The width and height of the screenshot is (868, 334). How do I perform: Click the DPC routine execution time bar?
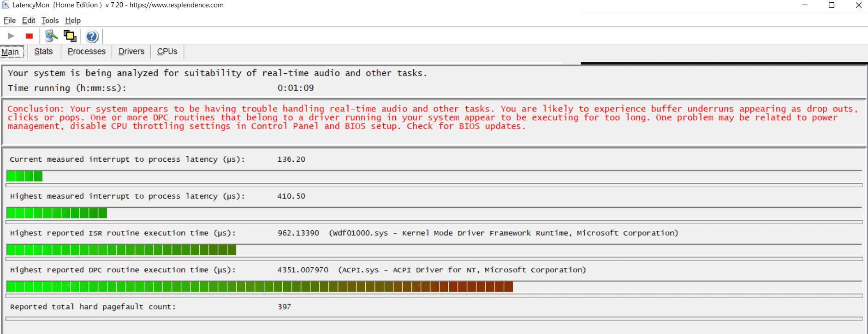260,287
